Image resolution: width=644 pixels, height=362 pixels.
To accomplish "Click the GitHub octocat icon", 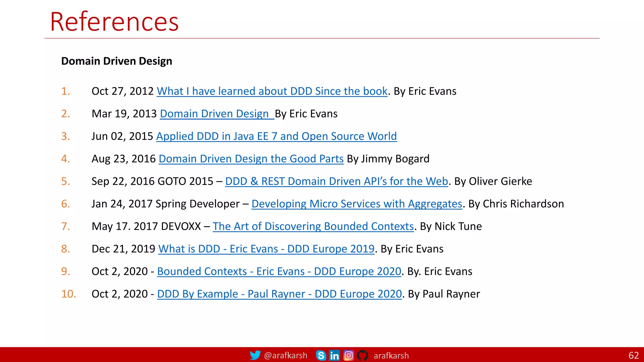I will point(363,355).
